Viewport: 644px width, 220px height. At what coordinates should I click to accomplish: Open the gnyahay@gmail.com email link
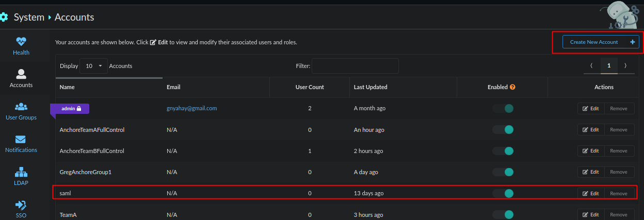(x=191, y=108)
